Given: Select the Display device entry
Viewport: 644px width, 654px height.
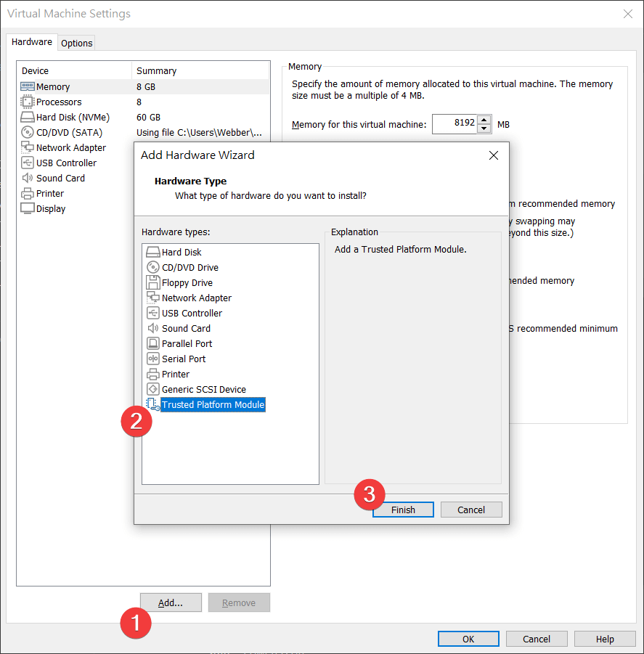Looking at the screenshot, I should (x=51, y=209).
